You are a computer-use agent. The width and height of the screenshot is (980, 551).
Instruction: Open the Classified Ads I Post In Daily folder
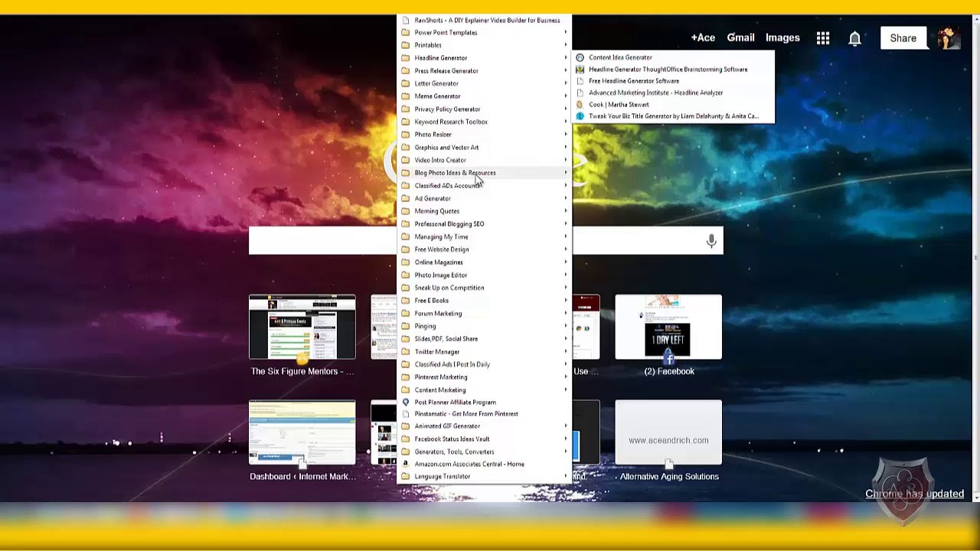484,364
